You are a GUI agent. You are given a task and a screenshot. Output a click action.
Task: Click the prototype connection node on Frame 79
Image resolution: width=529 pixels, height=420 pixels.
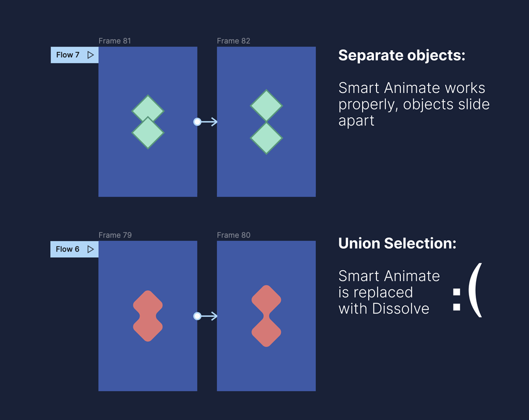[197, 316]
